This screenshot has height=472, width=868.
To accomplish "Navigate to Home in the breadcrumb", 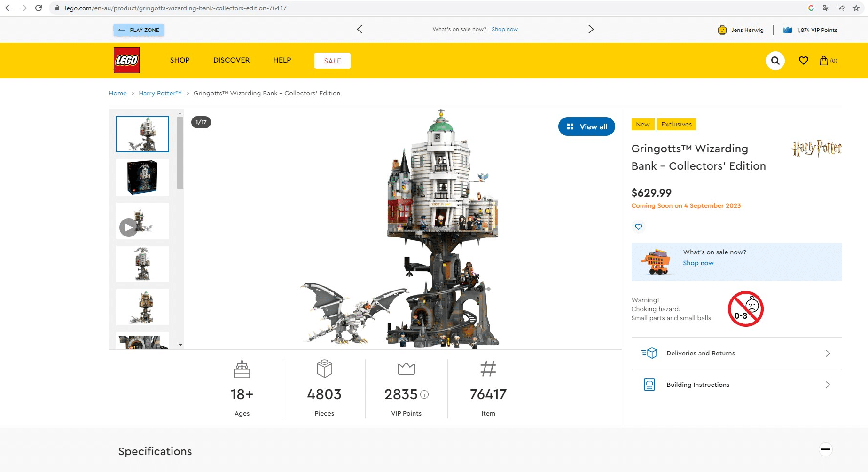I will pos(117,93).
